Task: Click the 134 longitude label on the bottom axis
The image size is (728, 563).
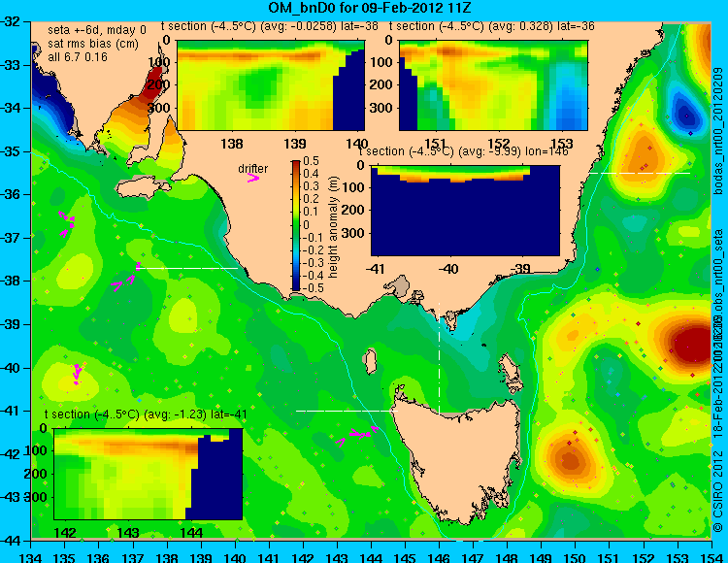Action: (x=31, y=557)
